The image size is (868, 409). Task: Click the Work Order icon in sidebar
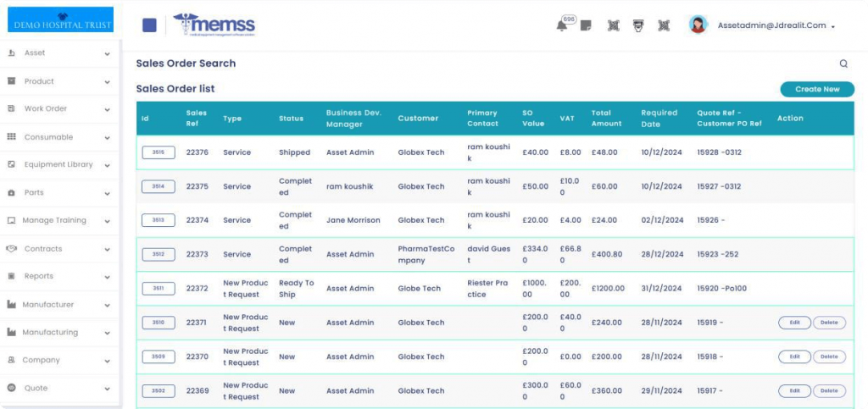[12, 109]
